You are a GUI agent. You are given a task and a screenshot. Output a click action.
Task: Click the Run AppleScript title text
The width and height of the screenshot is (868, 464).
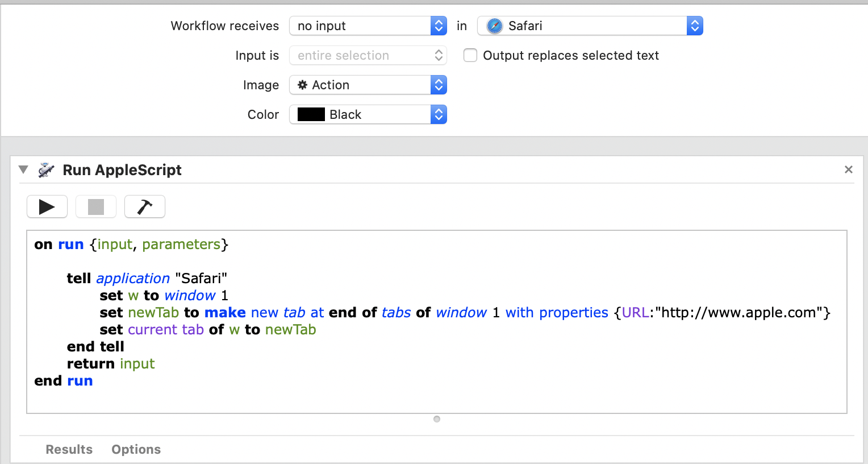(x=122, y=170)
